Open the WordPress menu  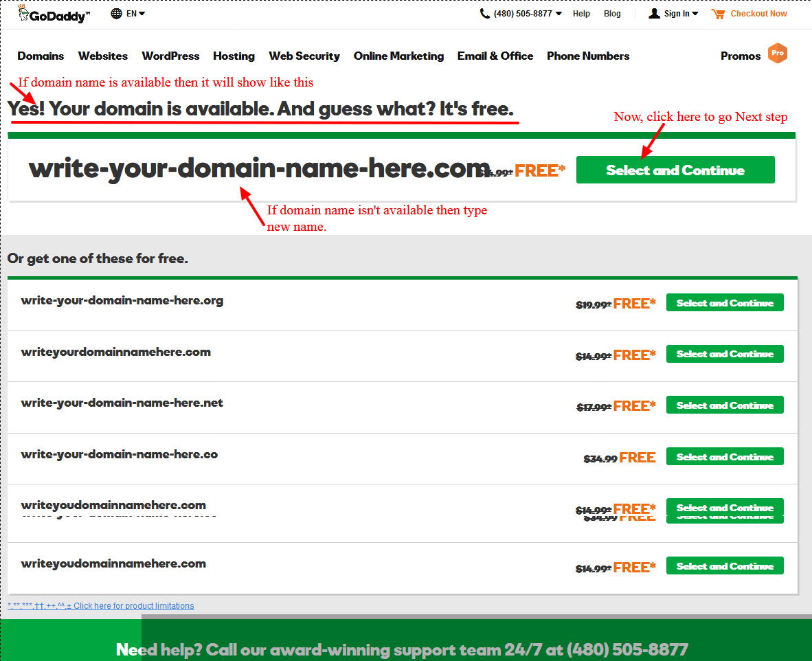(170, 56)
